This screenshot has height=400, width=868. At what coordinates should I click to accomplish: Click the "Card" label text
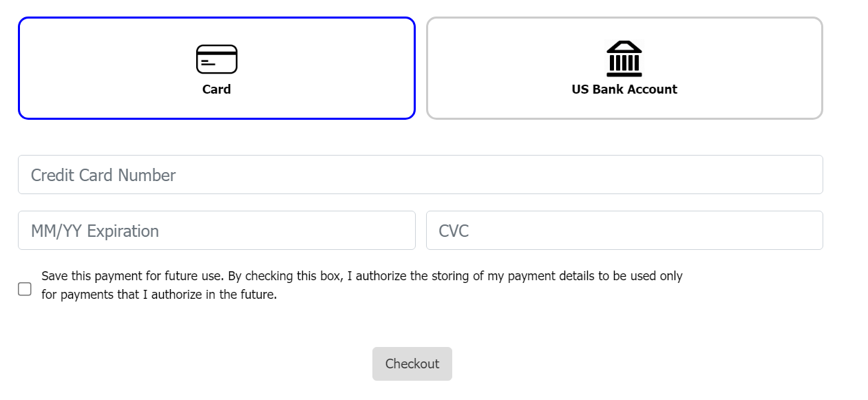[217, 90]
